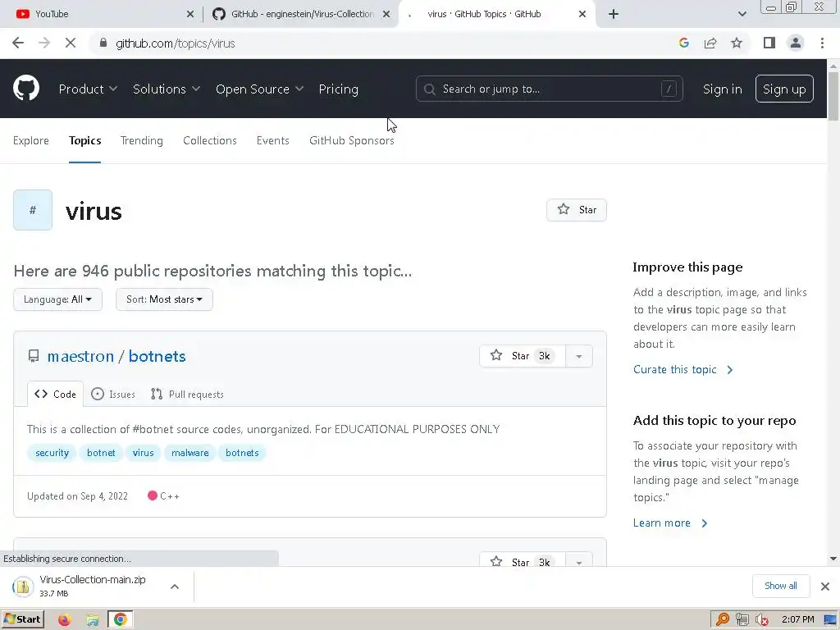The image size is (840, 630).
Task: Close the downloads bar
Action: 825,587
